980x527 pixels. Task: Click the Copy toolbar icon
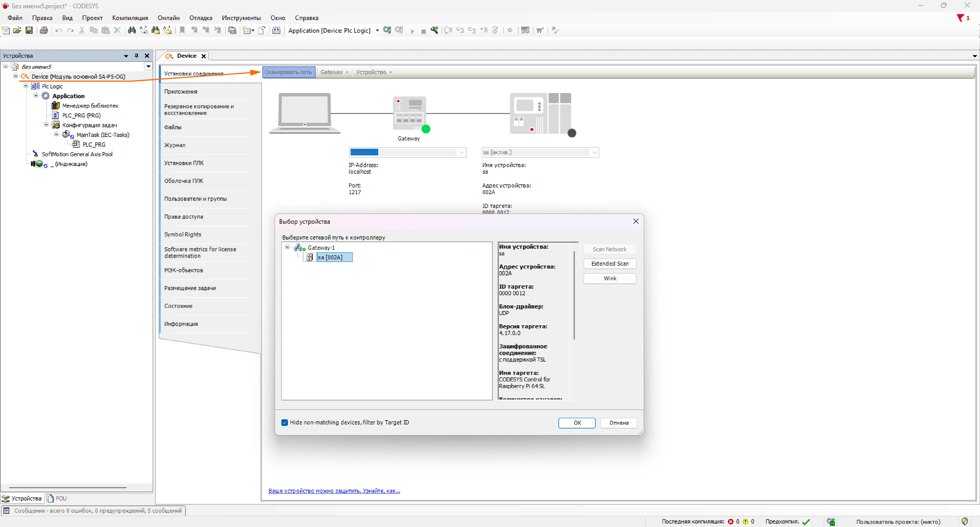[94, 31]
